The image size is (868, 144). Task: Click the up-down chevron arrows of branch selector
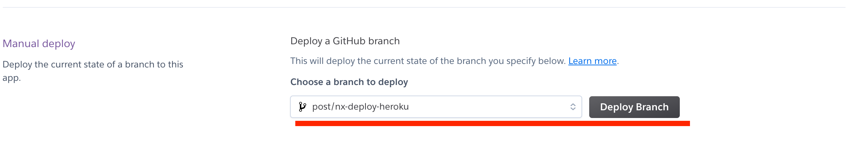click(573, 107)
